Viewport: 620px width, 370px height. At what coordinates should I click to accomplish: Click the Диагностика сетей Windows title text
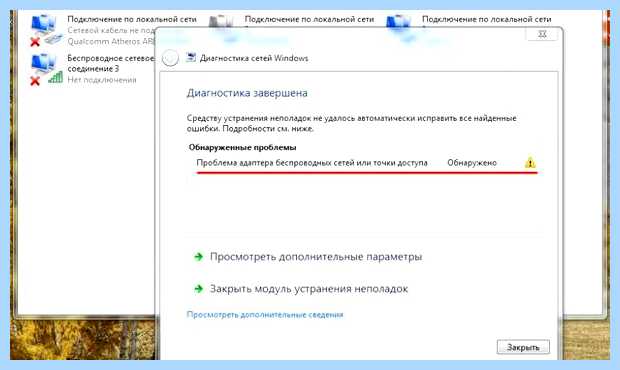click(x=254, y=58)
